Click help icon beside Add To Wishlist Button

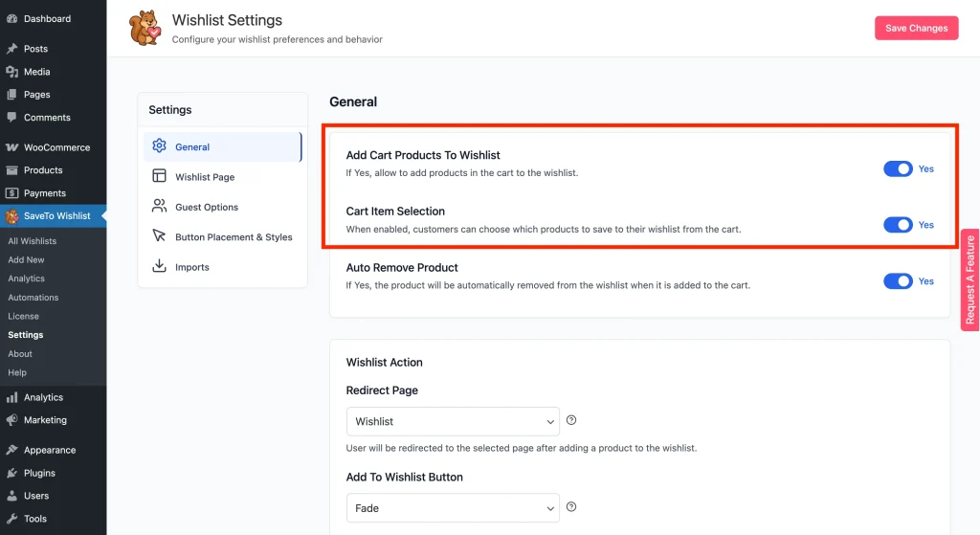coord(571,507)
